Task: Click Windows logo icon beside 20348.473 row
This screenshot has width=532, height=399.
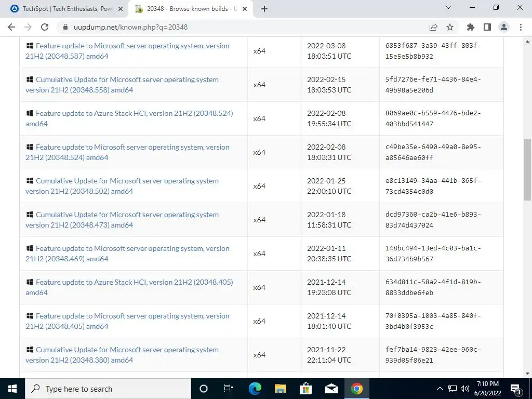Action: pyautogui.click(x=30, y=215)
